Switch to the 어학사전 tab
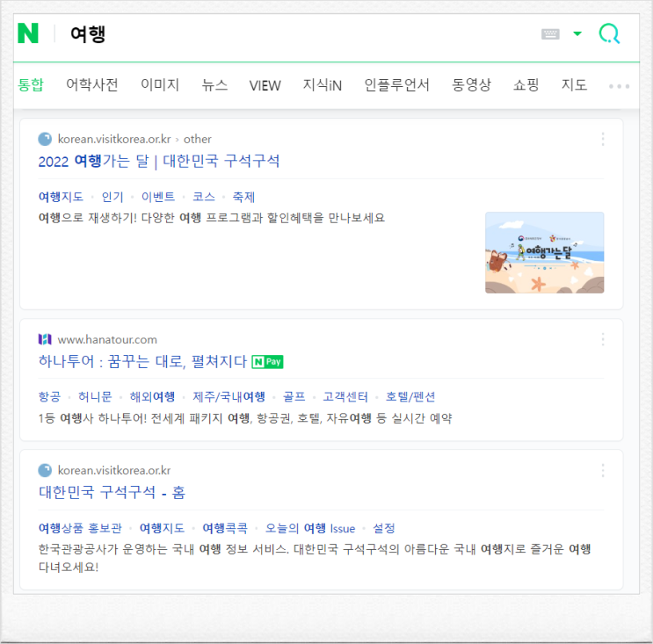This screenshot has width=653, height=644. coord(92,85)
